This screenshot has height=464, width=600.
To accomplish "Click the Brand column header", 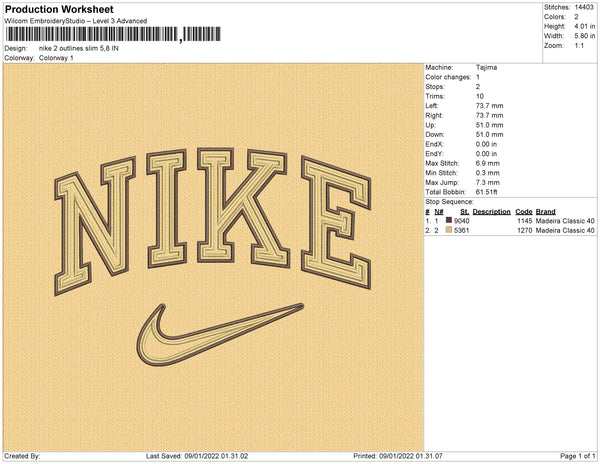I will click(x=546, y=212).
